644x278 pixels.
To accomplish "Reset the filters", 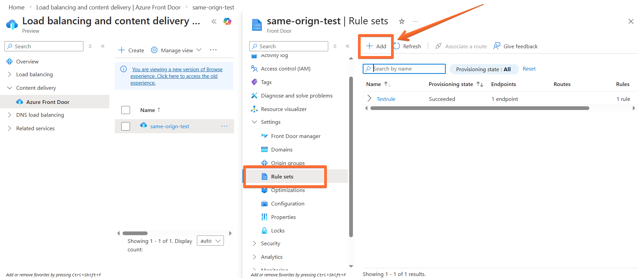I will coord(529,69).
